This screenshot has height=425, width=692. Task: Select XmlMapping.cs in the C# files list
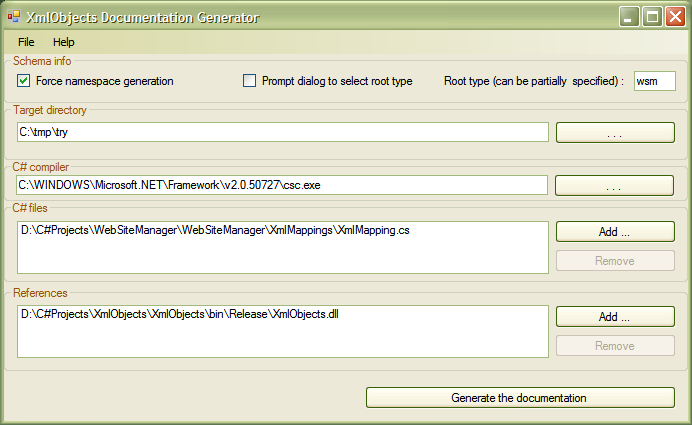(215, 230)
